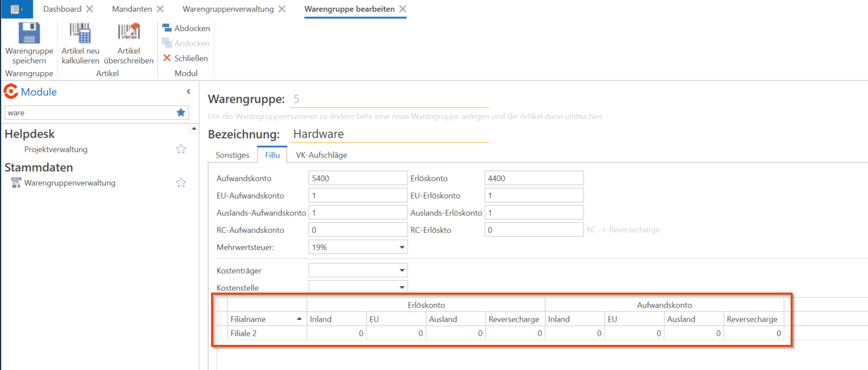Click Artikel überschreiben icon
Image resolution: width=868 pixels, height=370 pixels.
(129, 32)
